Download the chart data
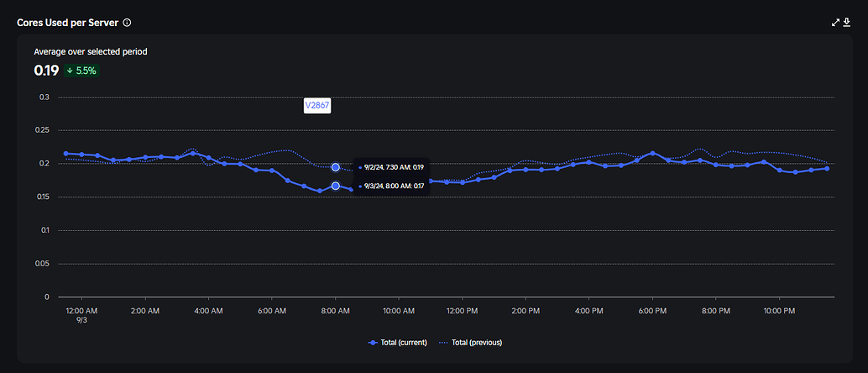The width and height of the screenshot is (868, 373). pos(846,22)
